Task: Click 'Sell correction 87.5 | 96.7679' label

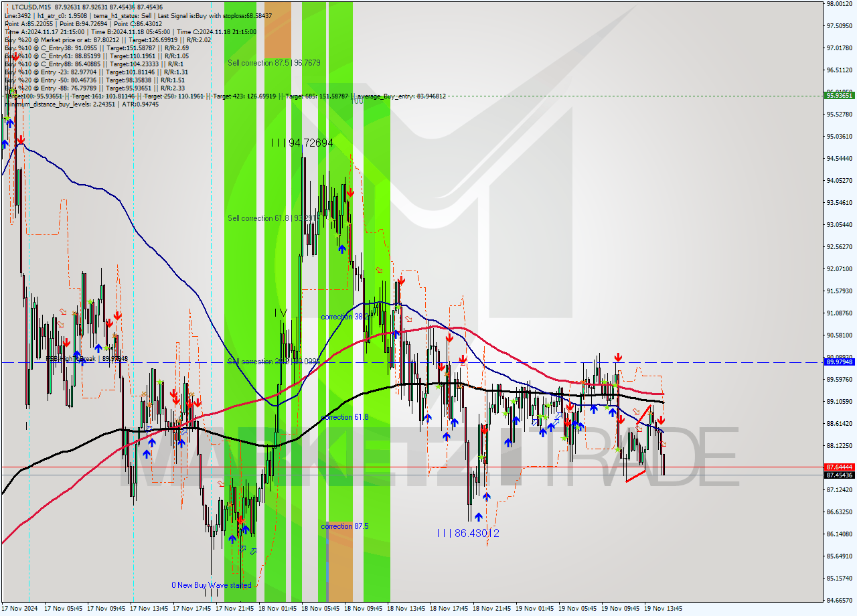Action: (x=274, y=62)
